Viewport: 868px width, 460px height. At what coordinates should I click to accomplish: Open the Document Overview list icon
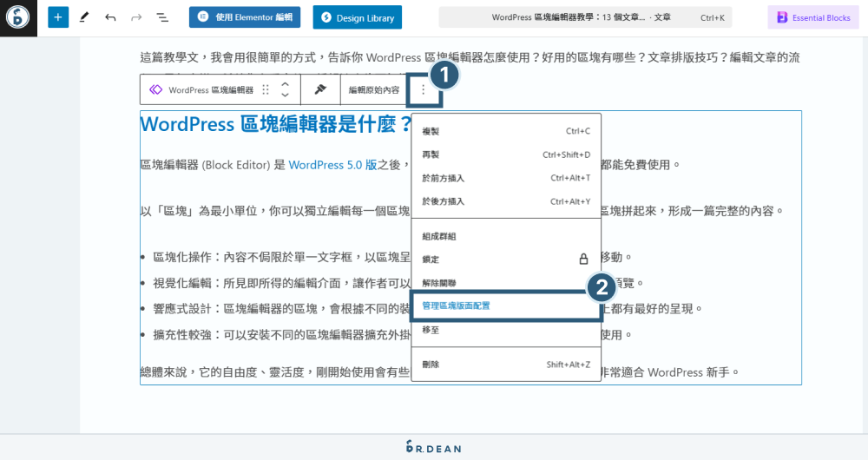pos(162,17)
